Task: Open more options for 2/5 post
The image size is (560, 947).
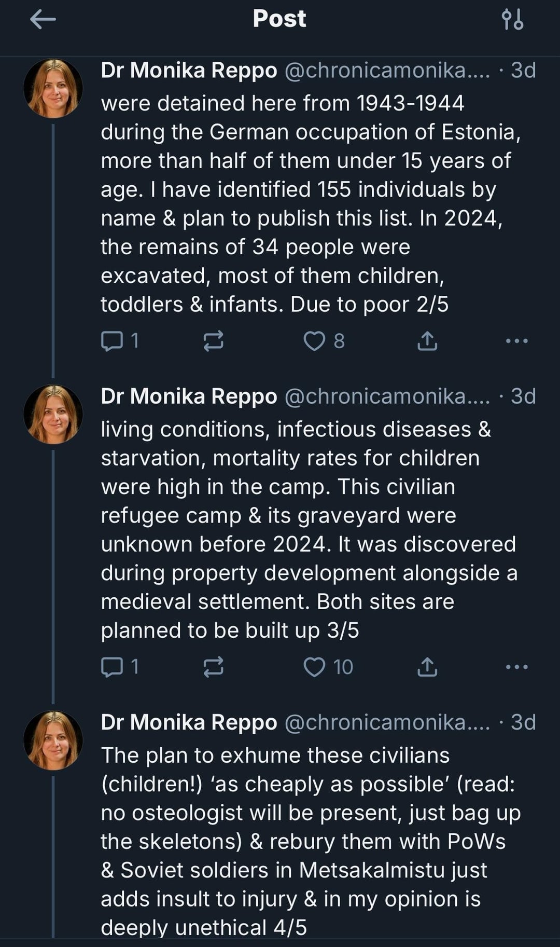Action: pos(517,341)
